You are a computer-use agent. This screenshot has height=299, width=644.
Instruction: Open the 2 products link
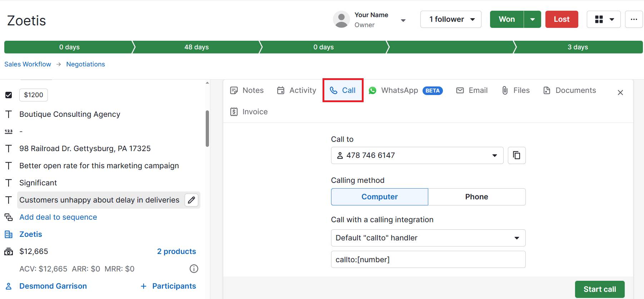pyautogui.click(x=176, y=251)
